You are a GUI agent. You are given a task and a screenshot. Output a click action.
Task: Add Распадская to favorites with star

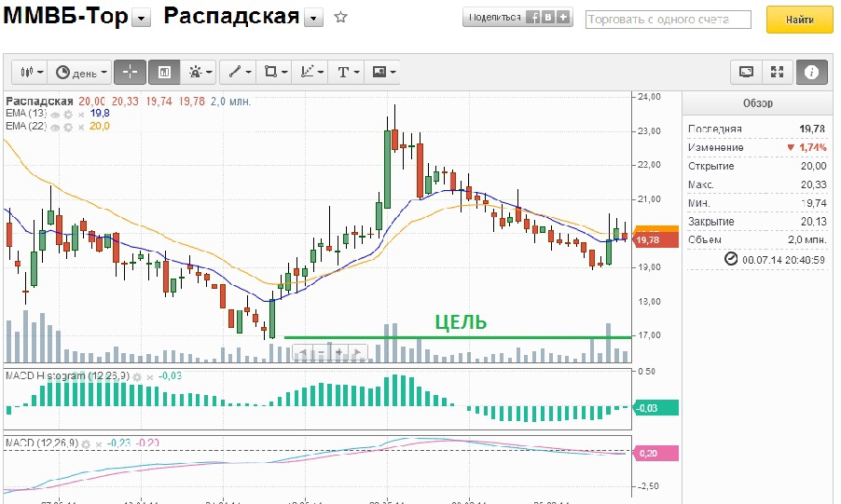click(x=340, y=18)
